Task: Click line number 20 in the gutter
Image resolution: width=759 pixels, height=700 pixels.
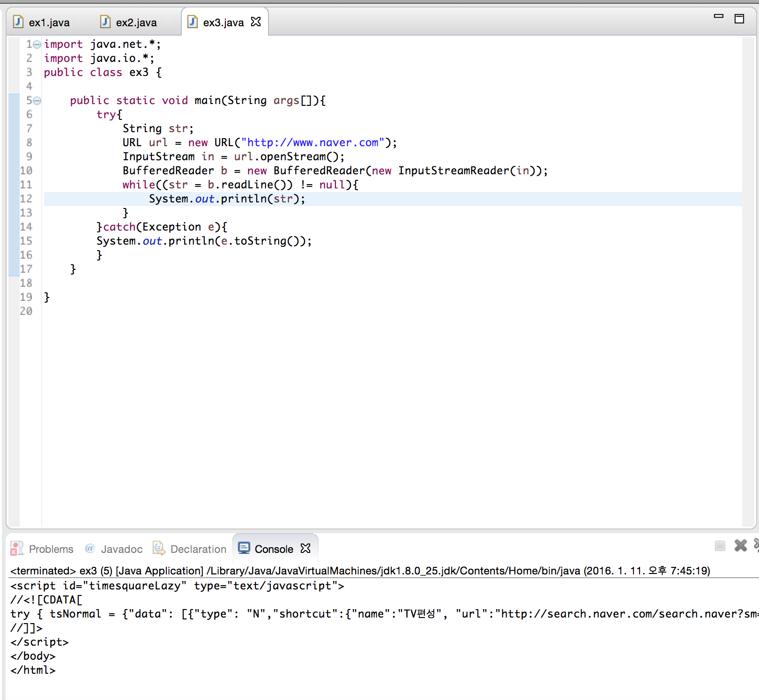Action: 26,311
